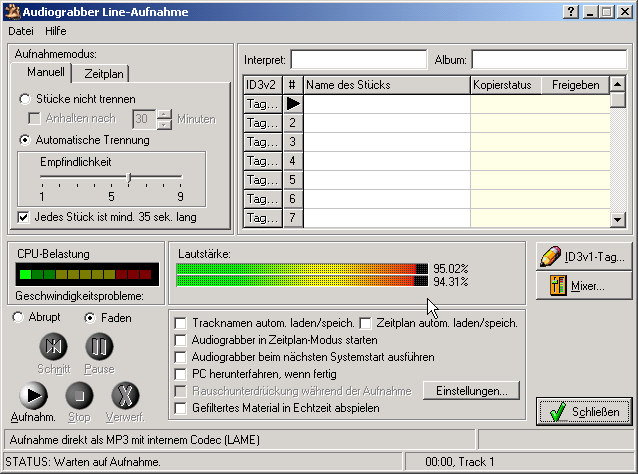The width and height of the screenshot is (638, 474).
Task: Click the Interpret input field
Action: point(359,60)
